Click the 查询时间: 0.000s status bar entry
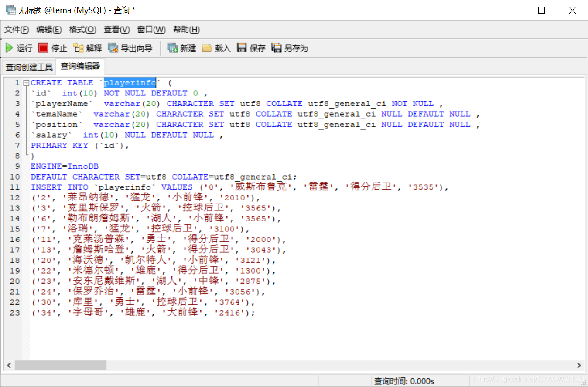The width and height of the screenshot is (588, 387). [x=404, y=381]
